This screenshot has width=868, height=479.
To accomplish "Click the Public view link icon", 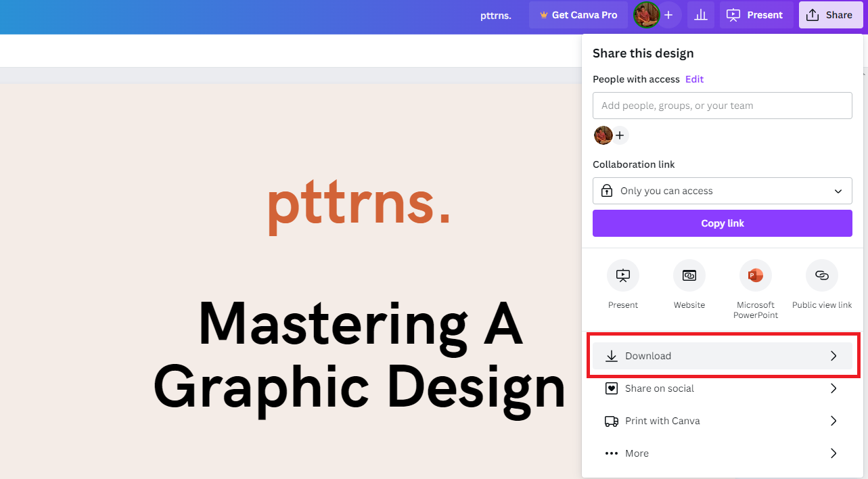I will (x=822, y=275).
